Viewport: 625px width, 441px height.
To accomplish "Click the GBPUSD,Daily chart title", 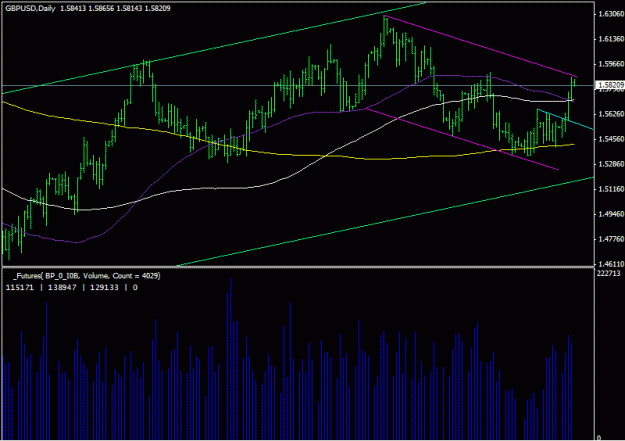I will [x=30, y=8].
